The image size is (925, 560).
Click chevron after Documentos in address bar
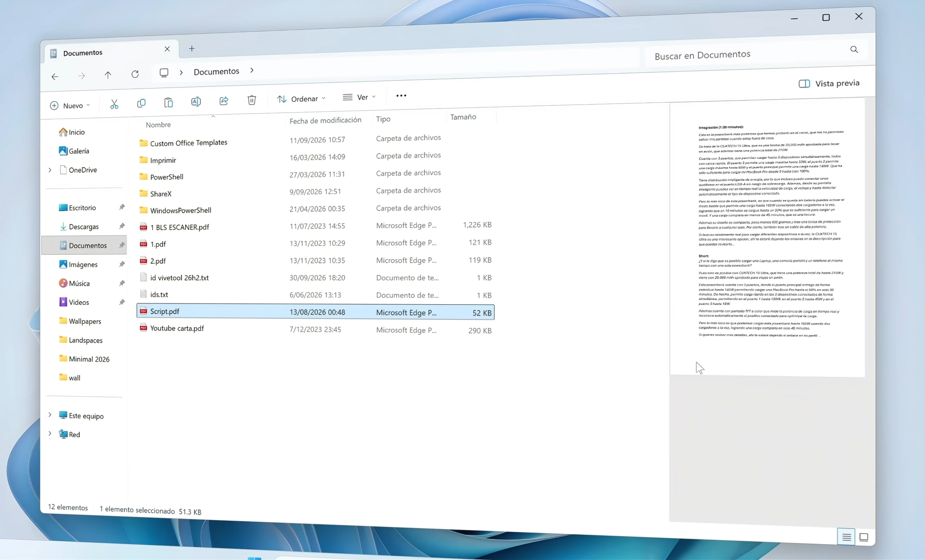point(252,70)
